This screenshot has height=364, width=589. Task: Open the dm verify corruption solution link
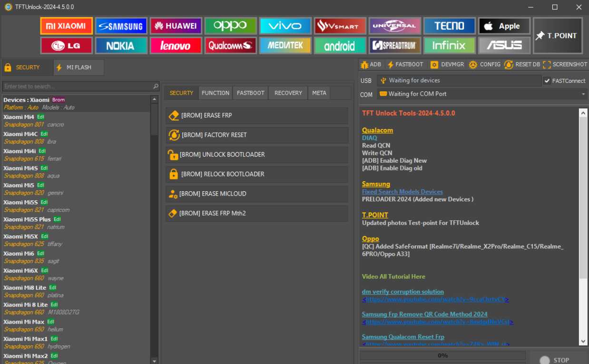[402, 291]
